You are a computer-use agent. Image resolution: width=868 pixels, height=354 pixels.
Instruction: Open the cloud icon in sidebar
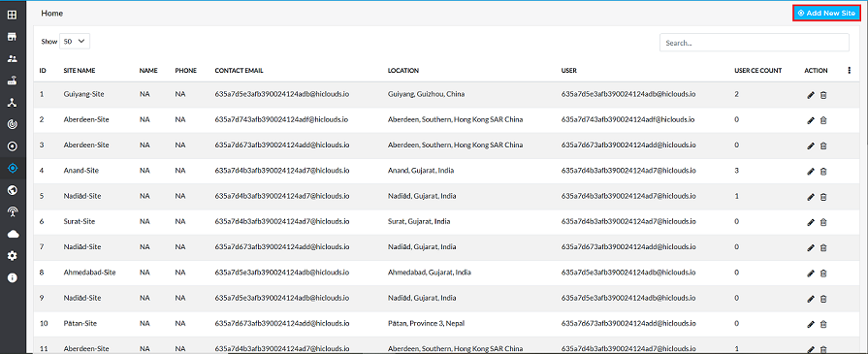click(13, 234)
